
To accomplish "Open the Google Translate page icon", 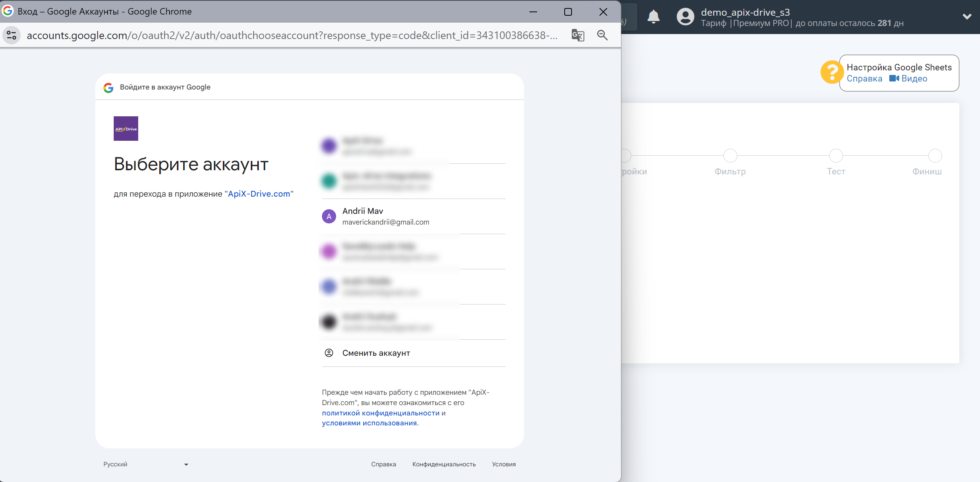I will point(578,35).
